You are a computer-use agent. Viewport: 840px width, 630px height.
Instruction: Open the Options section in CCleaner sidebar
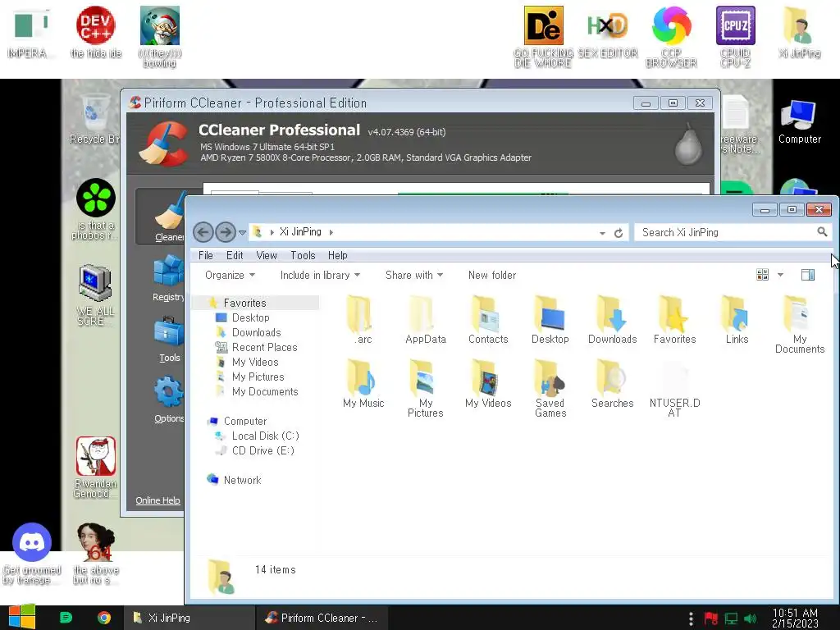point(169,399)
